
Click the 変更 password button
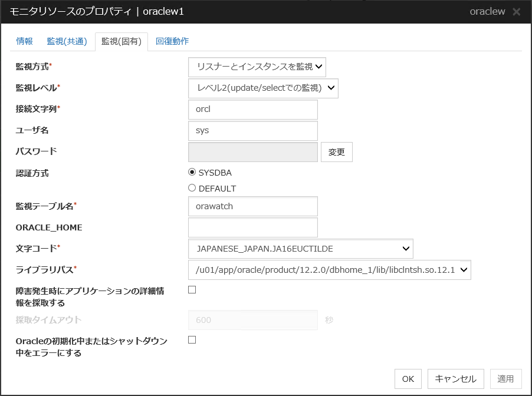[337, 152]
